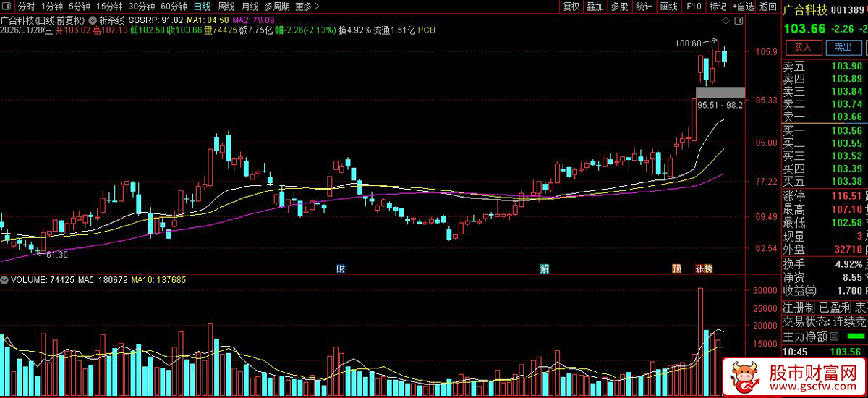Select the 周线 weekly chart tab
The image size is (868, 398).
click(226, 7)
